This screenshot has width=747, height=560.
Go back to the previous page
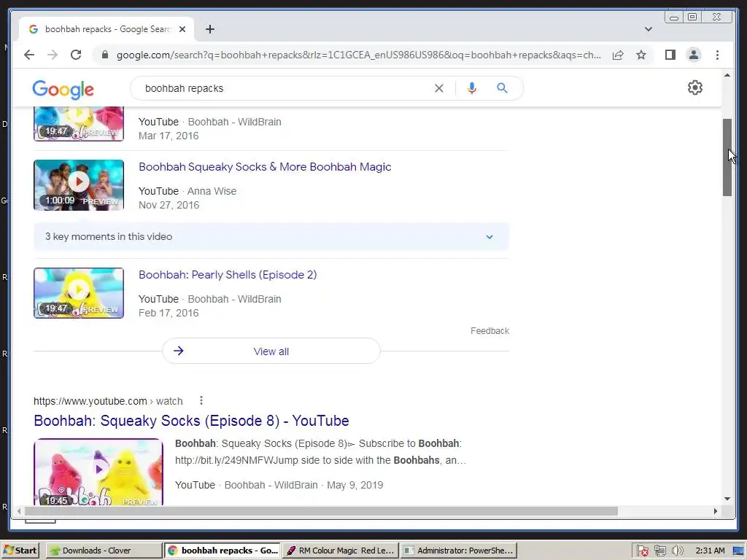(29, 55)
